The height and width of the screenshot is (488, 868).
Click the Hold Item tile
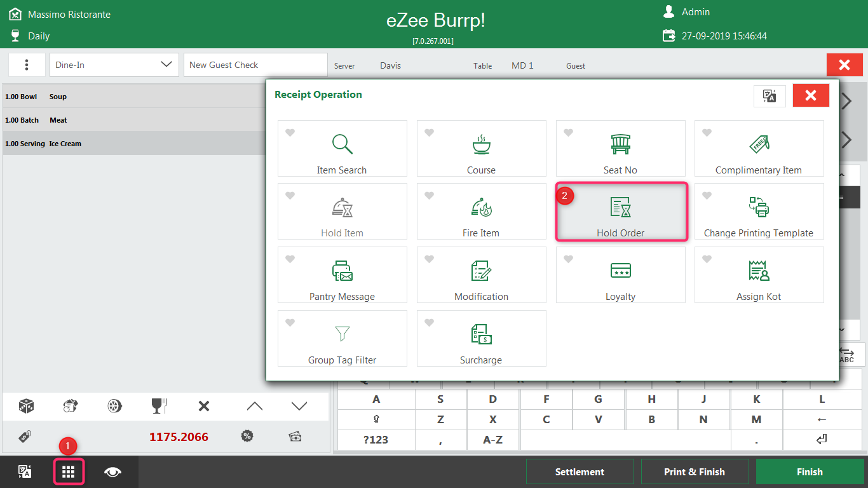(342, 212)
